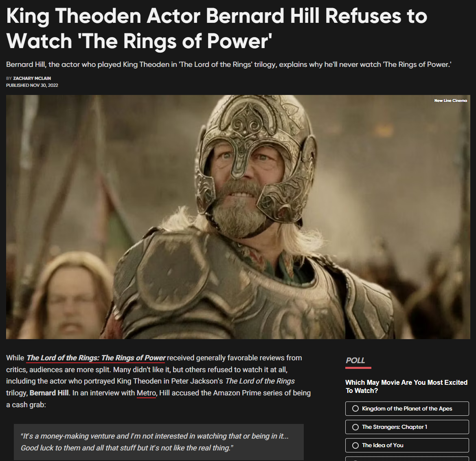Click the bold Bernard Hill name in paragraph
This screenshot has width=476, height=461.
click(49, 393)
